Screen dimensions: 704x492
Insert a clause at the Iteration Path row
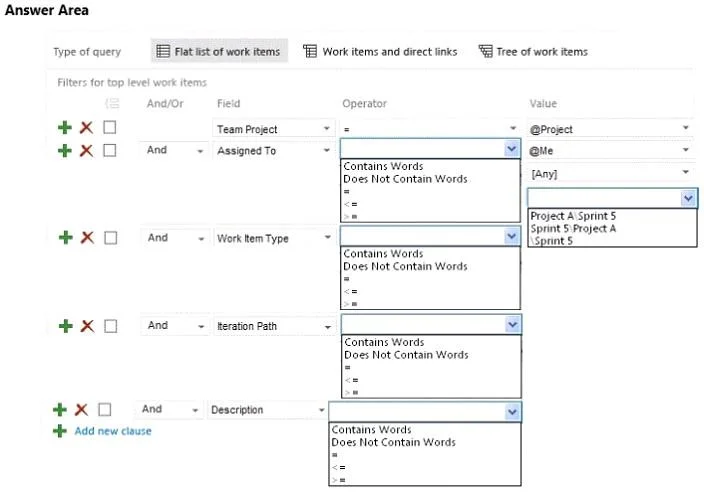tap(66, 326)
